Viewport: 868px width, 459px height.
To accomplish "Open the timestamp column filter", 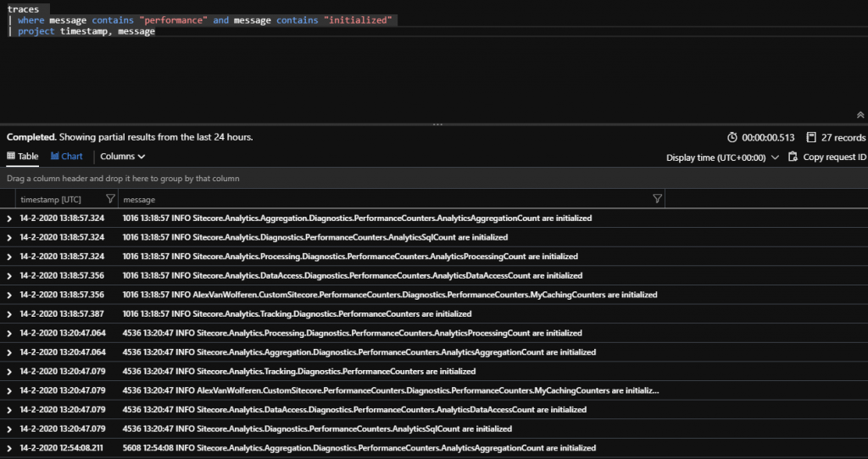I will tap(109, 199).
